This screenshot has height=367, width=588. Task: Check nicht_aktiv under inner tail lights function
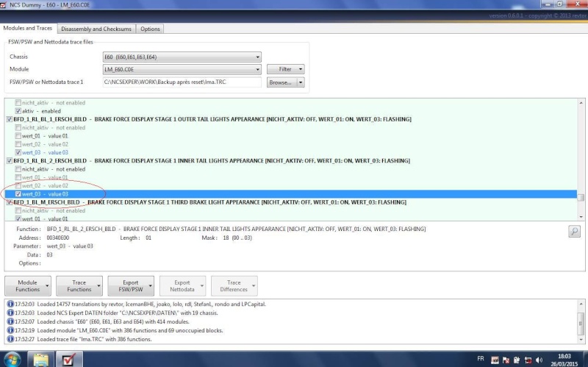(x=18, y=169)
